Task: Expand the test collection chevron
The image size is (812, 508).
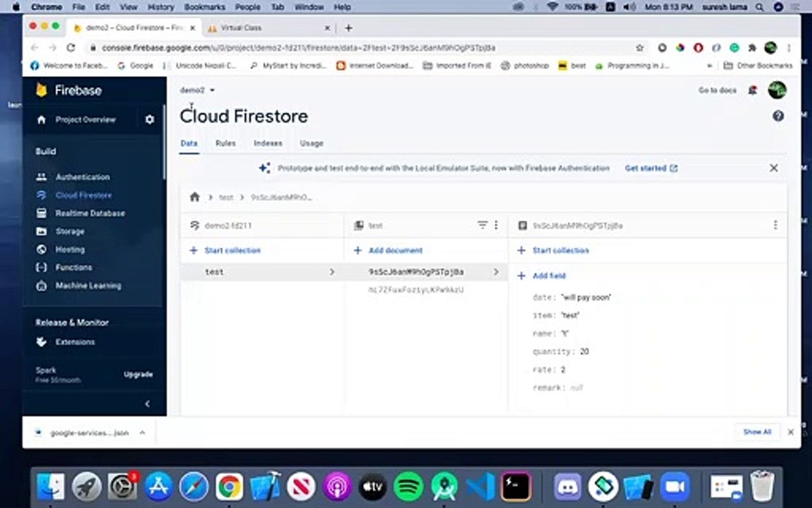Action: (x=332, y=272)
